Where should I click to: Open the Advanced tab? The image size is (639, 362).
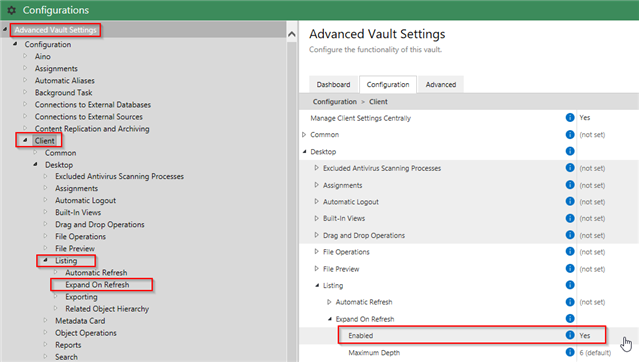[441, 84]
